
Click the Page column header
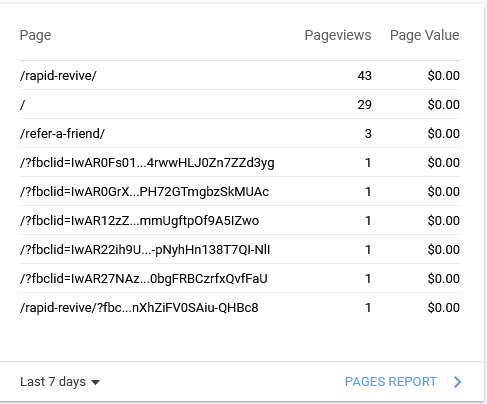click(35, 35)
